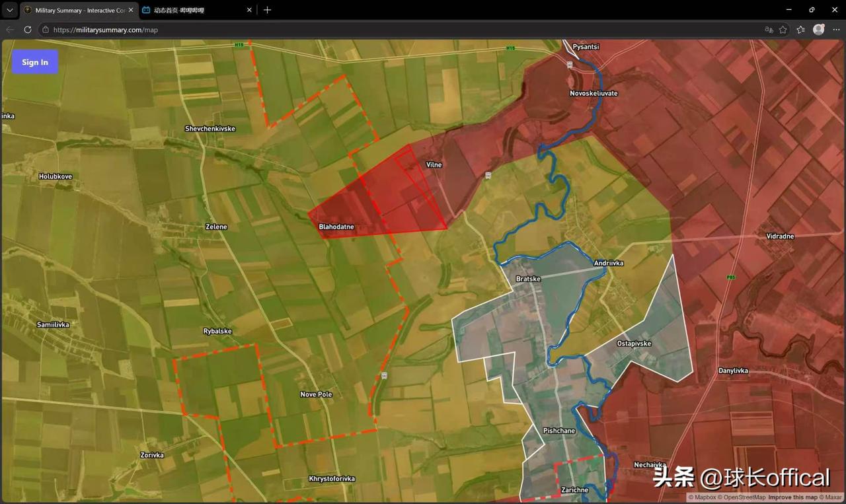Screen dimensions: 846x504
Task: Click the site info lock icon
Action: [46, 30]
